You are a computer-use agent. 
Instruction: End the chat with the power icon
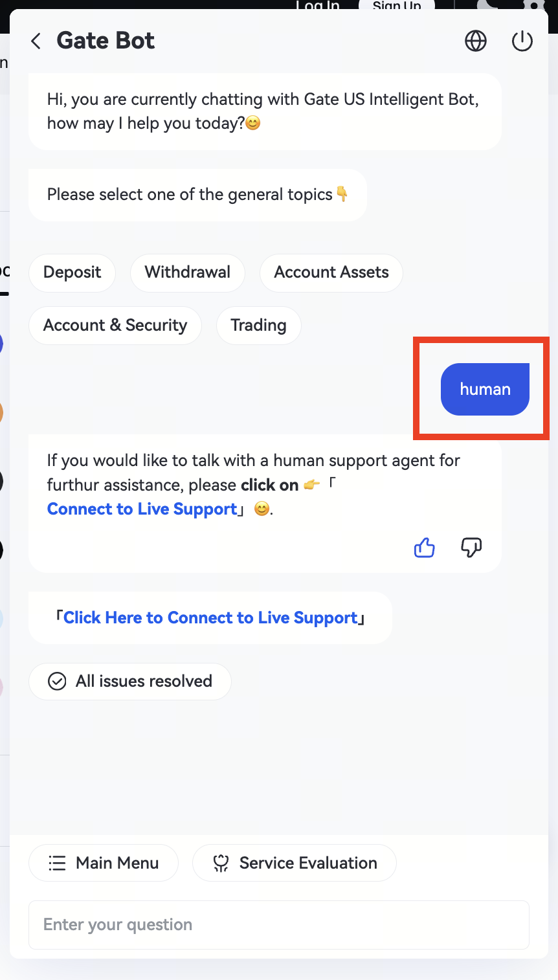coord(522,41)
